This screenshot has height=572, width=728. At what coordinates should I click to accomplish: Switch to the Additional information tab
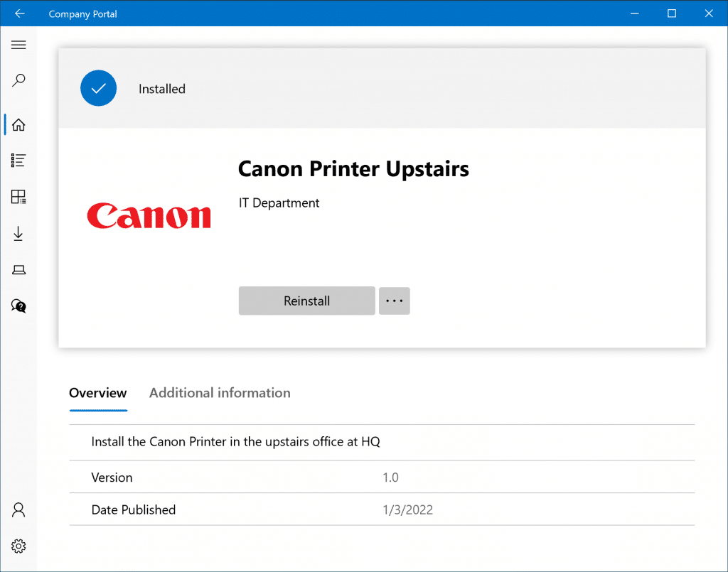coord(220,393)
